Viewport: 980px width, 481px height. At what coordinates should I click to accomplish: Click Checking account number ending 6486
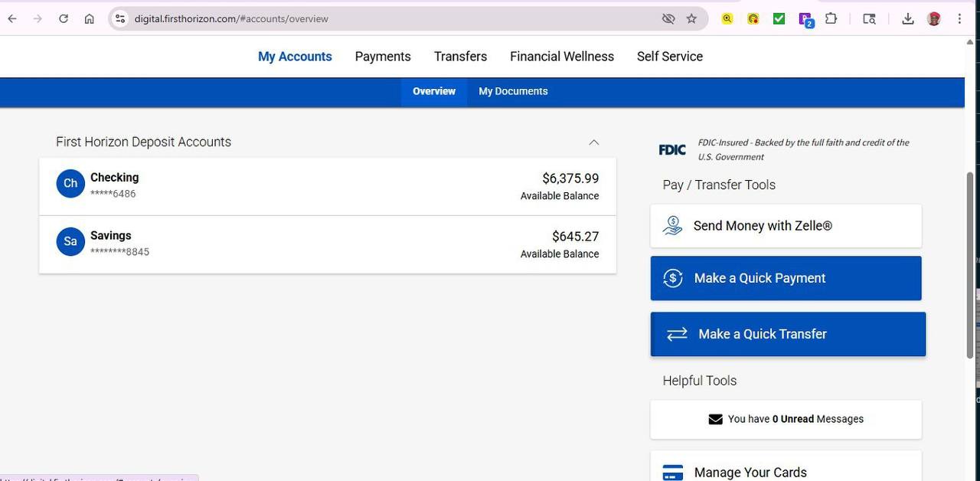(113, 194)
